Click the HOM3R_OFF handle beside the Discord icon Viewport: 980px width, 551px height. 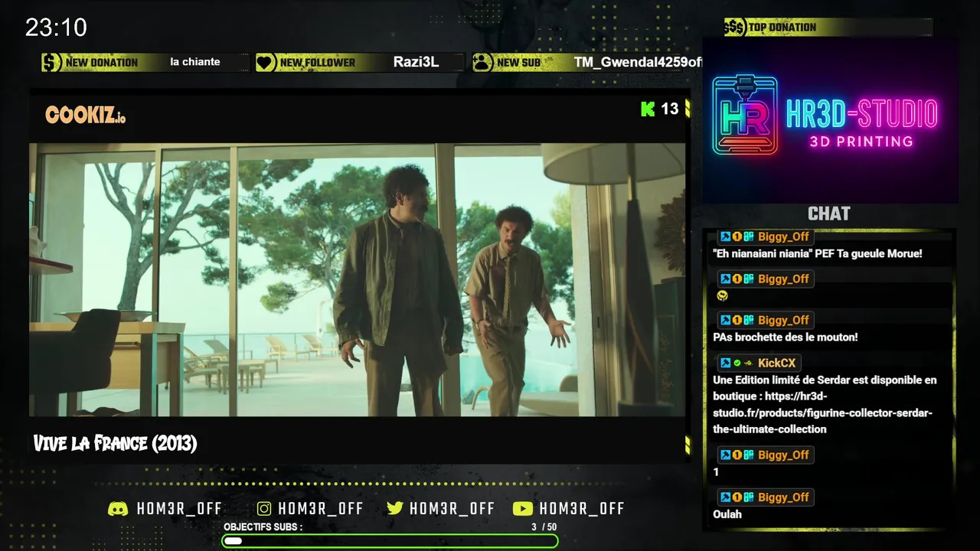click(x=179, y=509)
